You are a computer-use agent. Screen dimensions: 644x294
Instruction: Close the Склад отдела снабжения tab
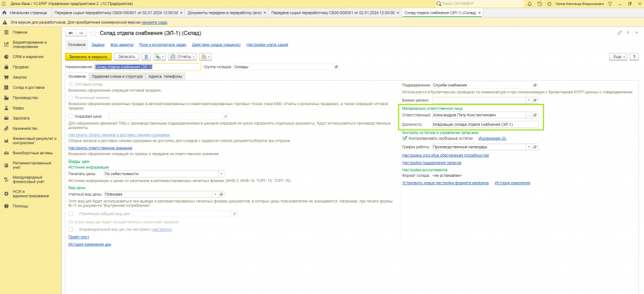pos(479,13)
